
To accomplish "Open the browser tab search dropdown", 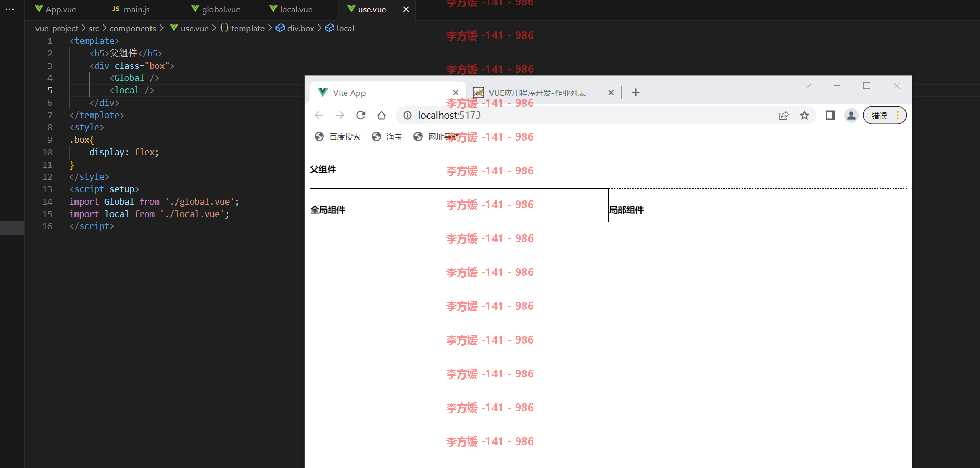I will pos(808,86).
